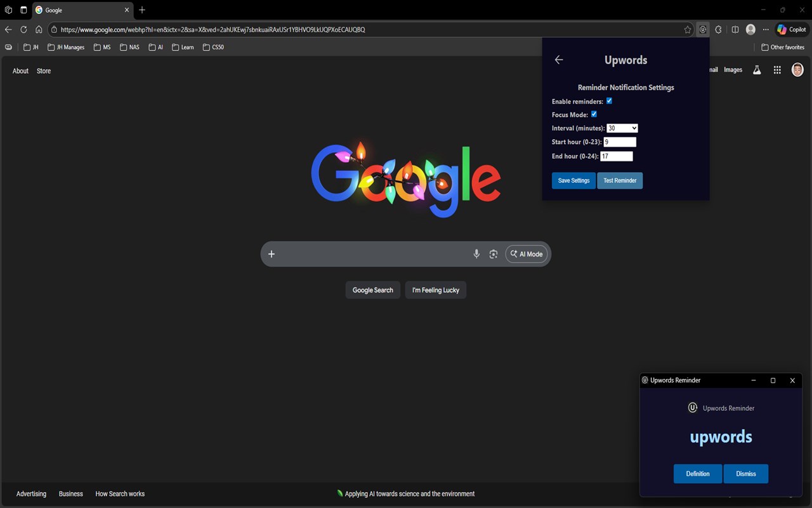Open the browser Extensions puzzle icon
Screen dimensions: 812x508
click(718, 29)
